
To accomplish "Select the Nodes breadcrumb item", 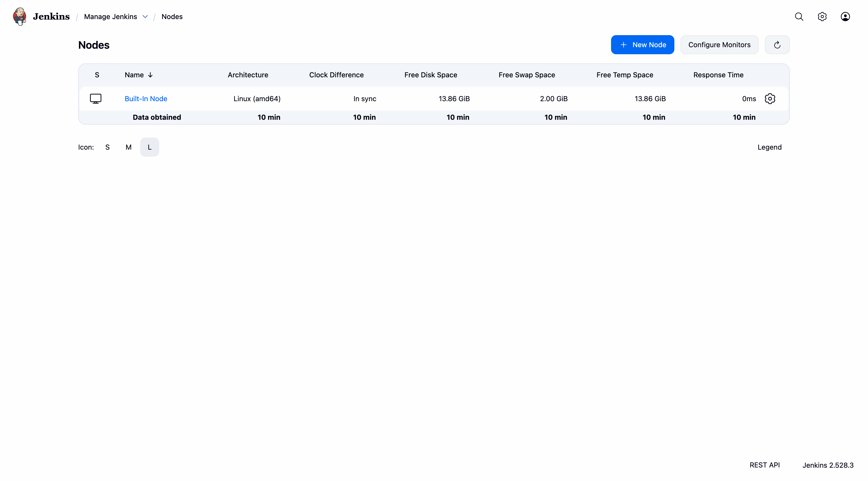I will (172, 17).
